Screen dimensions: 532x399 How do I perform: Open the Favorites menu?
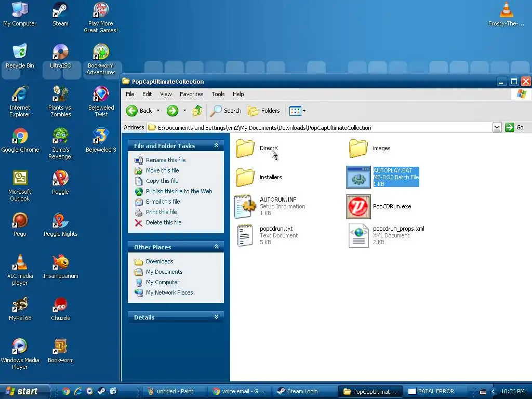pos(191,94)
